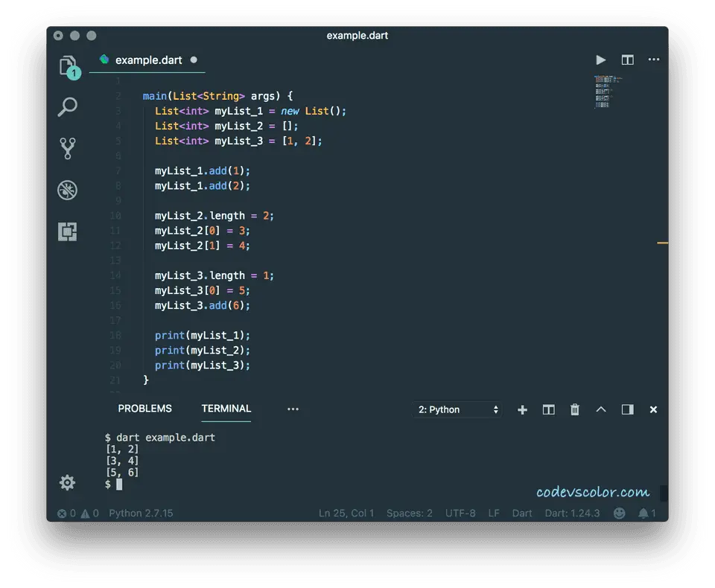
Task: Click terminal command 'dart example.dart'
Action: [x=165, y=438]
